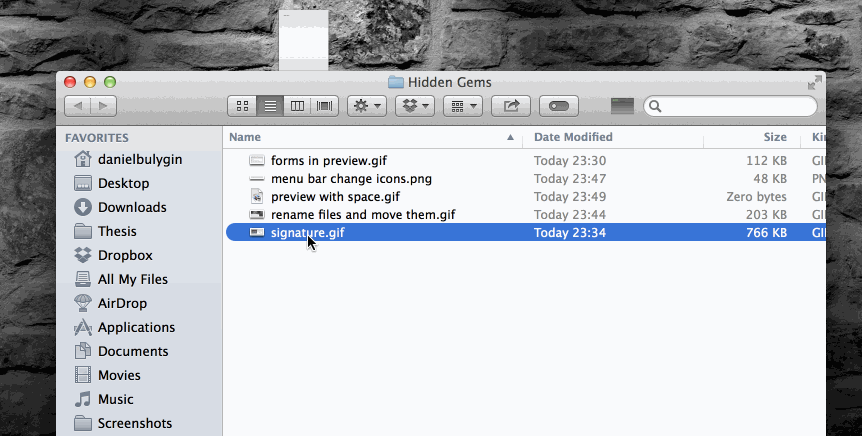Switch to column view in toolbar

click(x=297, y=105)
